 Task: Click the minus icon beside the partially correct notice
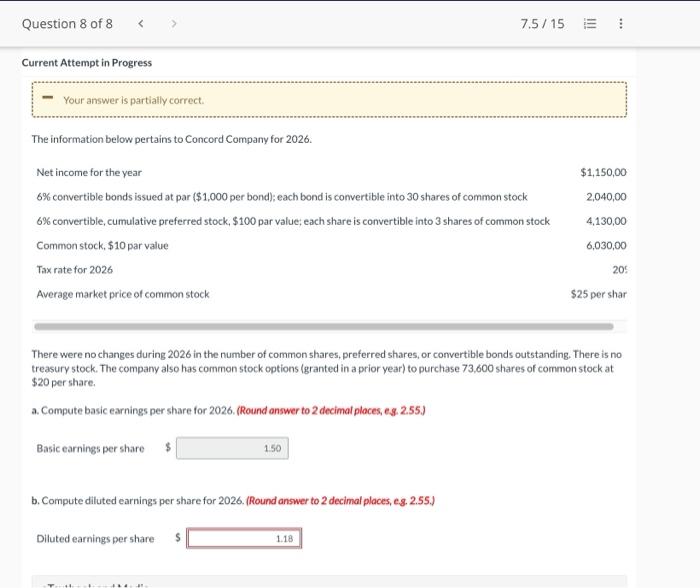48,98
